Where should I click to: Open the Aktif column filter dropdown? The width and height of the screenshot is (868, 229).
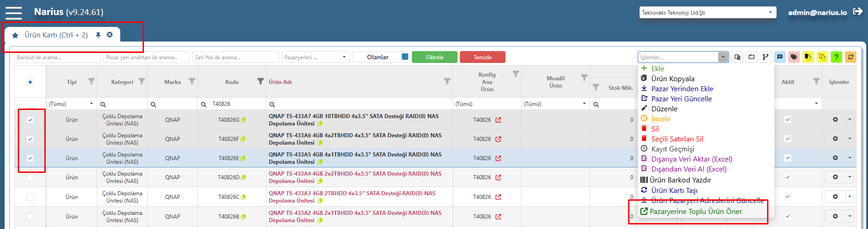pyautogui.click(x=816, y=104)
